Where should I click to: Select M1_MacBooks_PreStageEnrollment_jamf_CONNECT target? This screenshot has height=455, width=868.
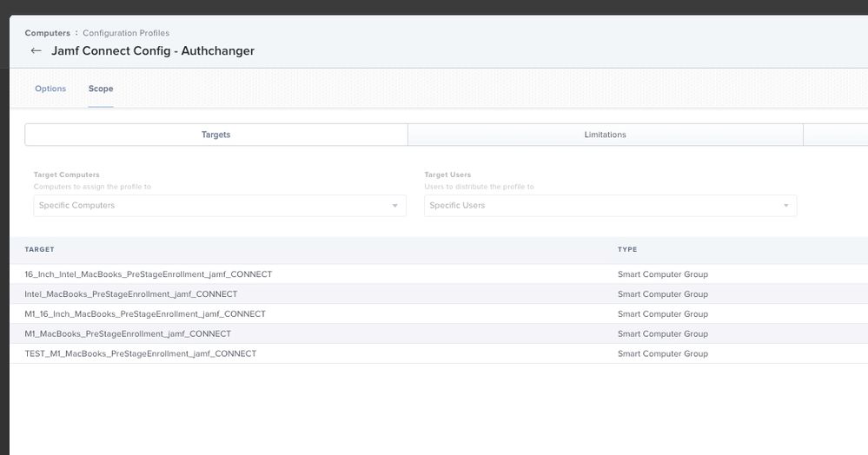128,334
